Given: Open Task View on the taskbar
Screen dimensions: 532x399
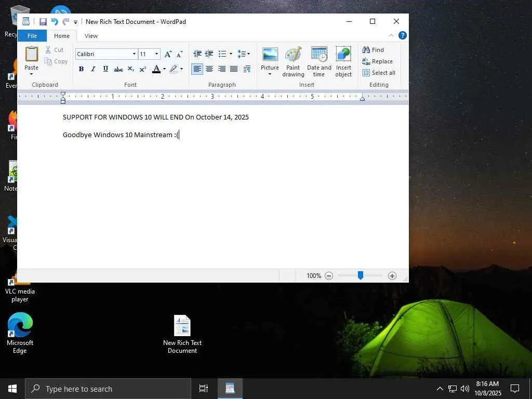Looking at the screenshot, I should click(x=203, y=389).
